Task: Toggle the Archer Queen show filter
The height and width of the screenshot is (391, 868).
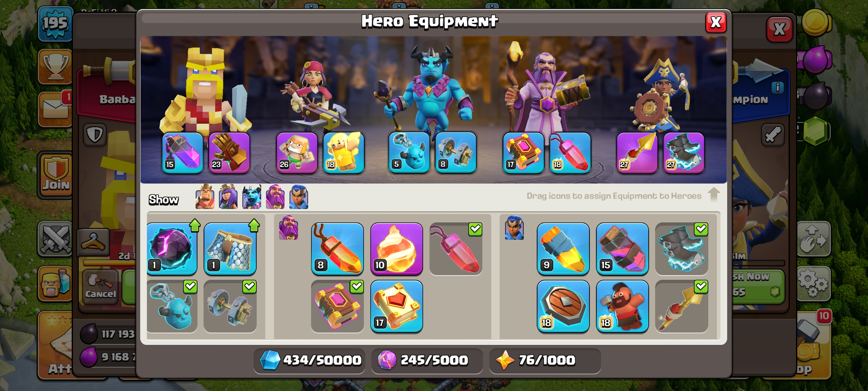Action: coord(228,197)
